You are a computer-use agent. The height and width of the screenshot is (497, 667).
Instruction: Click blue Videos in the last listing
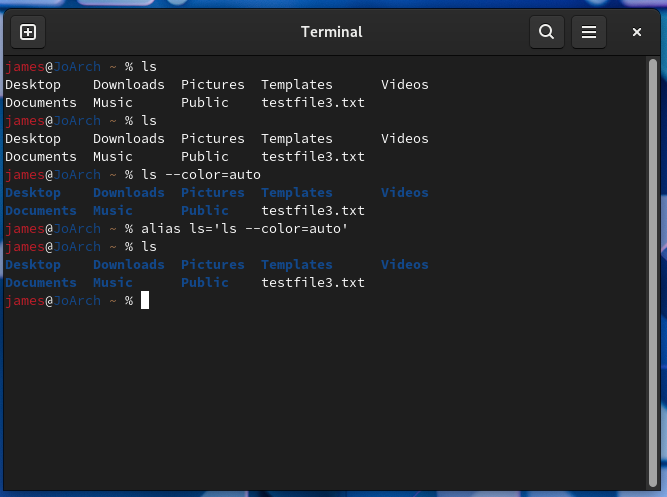pyautogui.click(x=404, y=265)
